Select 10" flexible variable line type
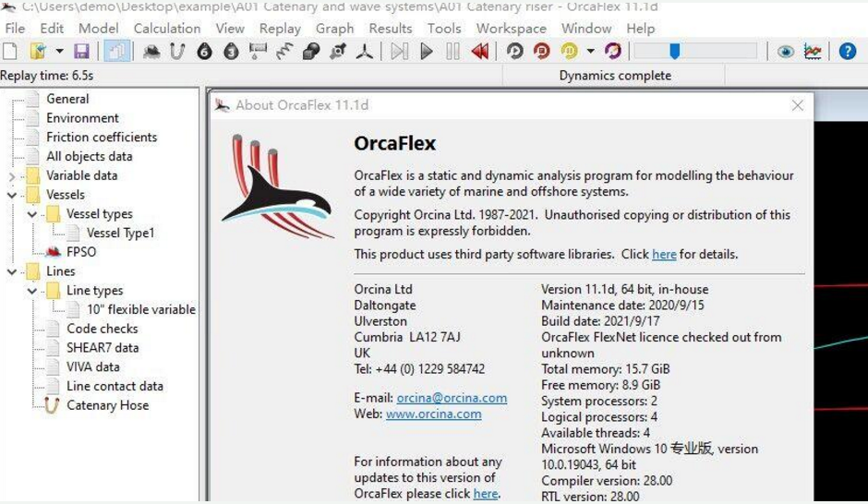 click(141, 309)
